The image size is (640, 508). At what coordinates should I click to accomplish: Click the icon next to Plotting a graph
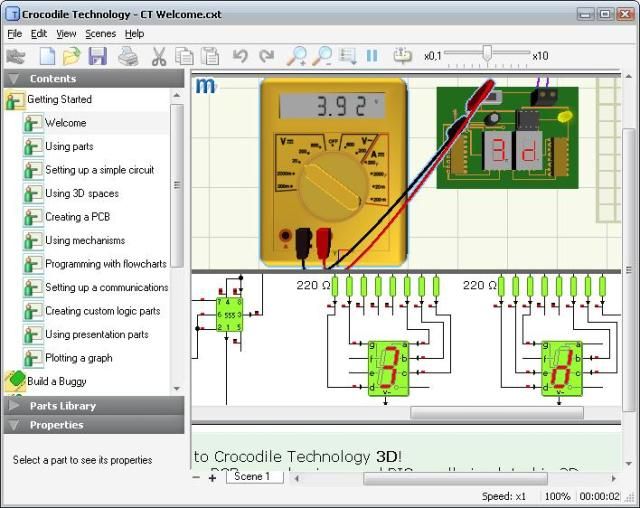[x=33, y=358]
